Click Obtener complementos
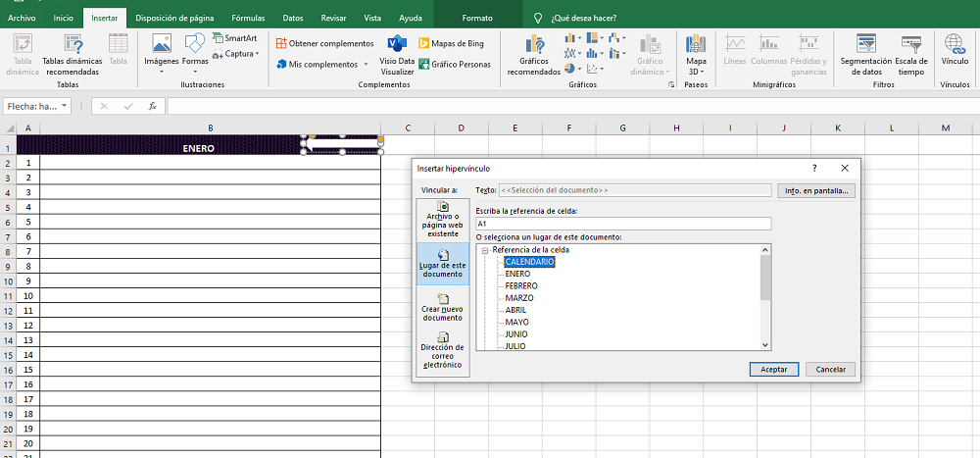 [325, 43]
